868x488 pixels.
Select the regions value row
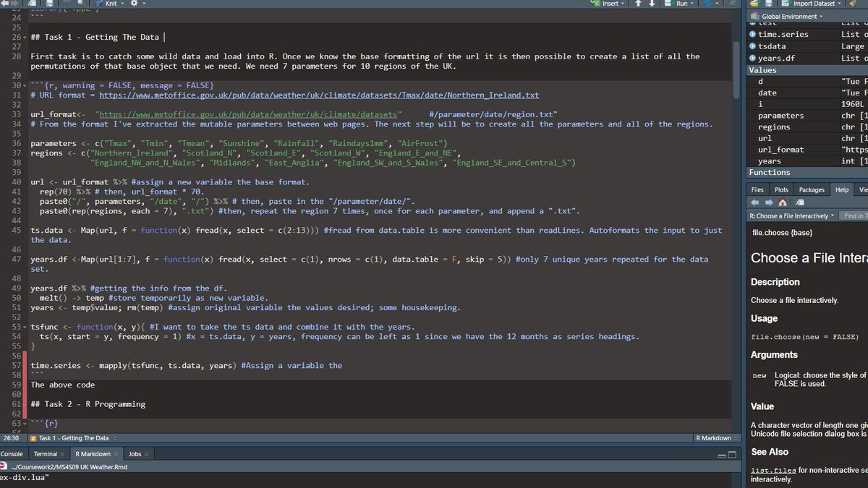pos(807,127)
